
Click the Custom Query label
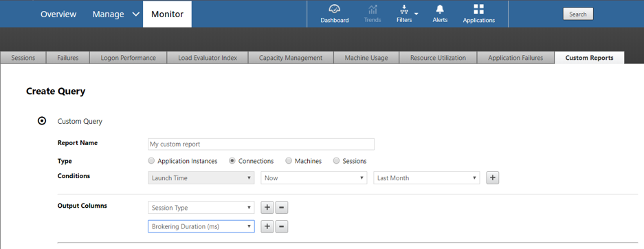click(x=80, y=122)
